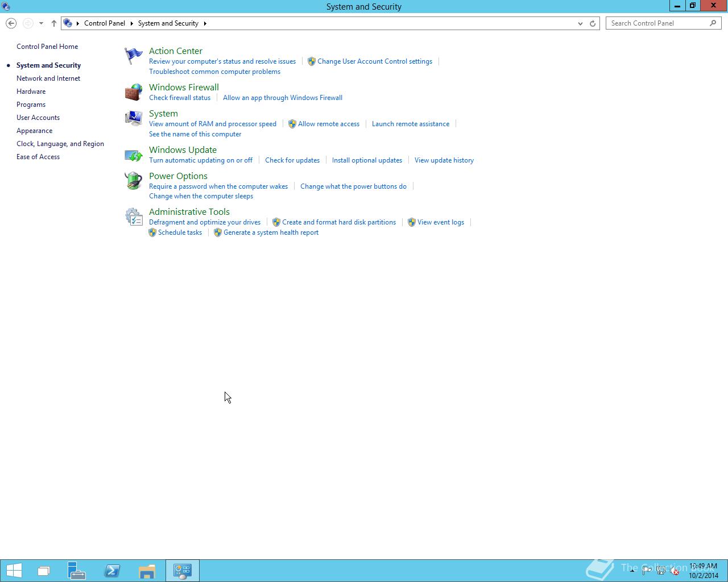This screenshot has width=728, height=582.
Task: Click Change when the computer sleeps
Action: pyautogui.click(x=201, y=196)
